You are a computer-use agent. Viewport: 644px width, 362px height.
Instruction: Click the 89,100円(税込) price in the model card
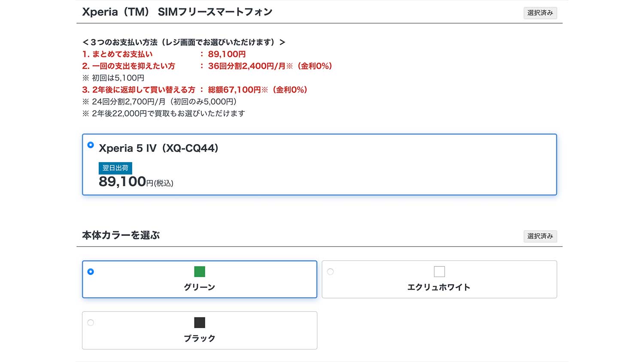tap(136, 182)
